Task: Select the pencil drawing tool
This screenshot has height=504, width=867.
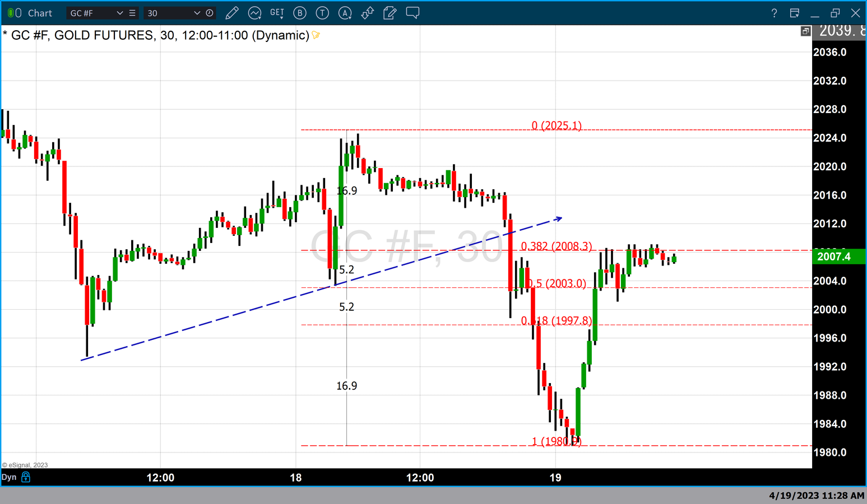Action: pos(232,13)
